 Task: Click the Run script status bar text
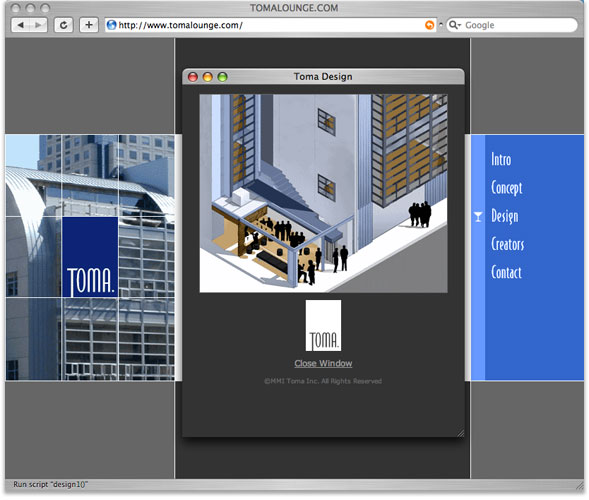coord(50,484)
